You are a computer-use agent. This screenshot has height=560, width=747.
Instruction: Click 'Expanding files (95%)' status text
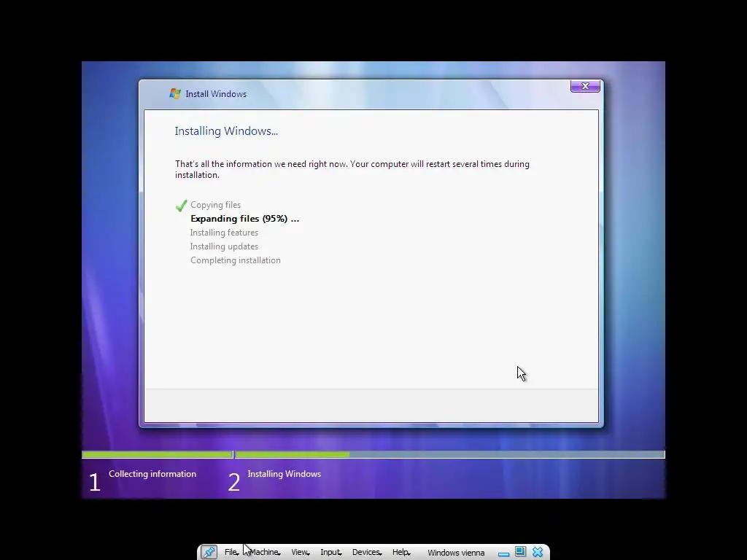pos(245,219)
